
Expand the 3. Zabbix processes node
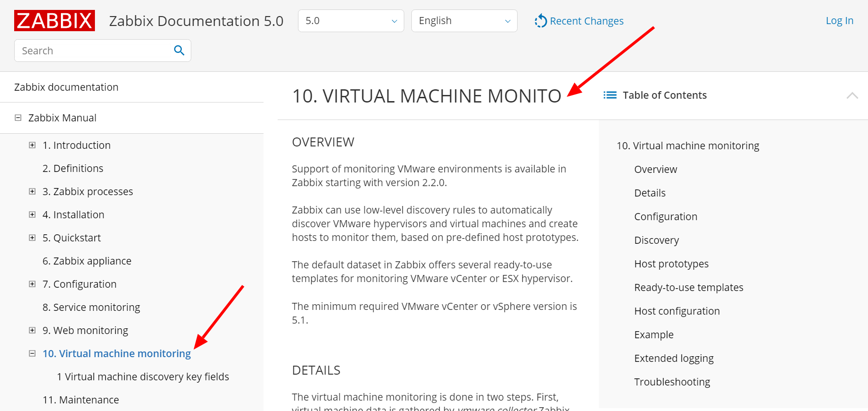[x=32, y=191]
